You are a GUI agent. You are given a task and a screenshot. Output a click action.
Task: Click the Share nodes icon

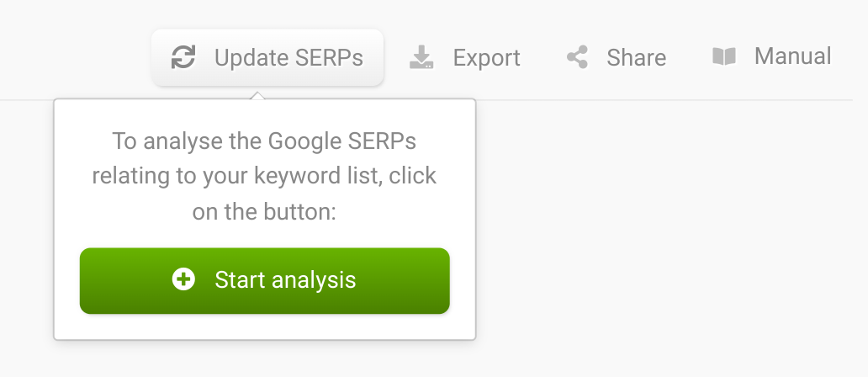click(577, 57)
